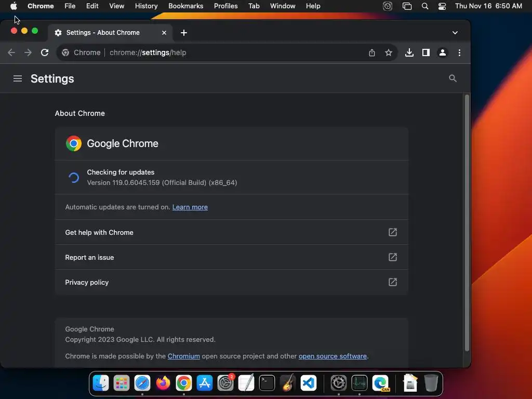532x399 pixels.
Task: Open Visual Studio Code from the Dock
Action: (309, 383)
